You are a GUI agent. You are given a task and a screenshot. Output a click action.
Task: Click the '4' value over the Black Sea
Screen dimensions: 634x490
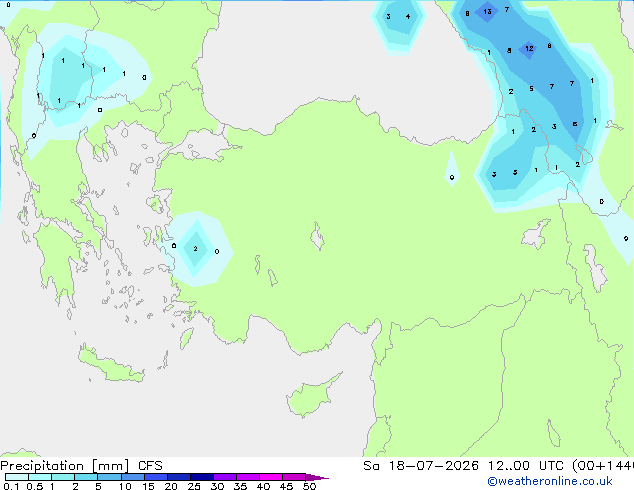pyautogui.click(x=408, y=17)
